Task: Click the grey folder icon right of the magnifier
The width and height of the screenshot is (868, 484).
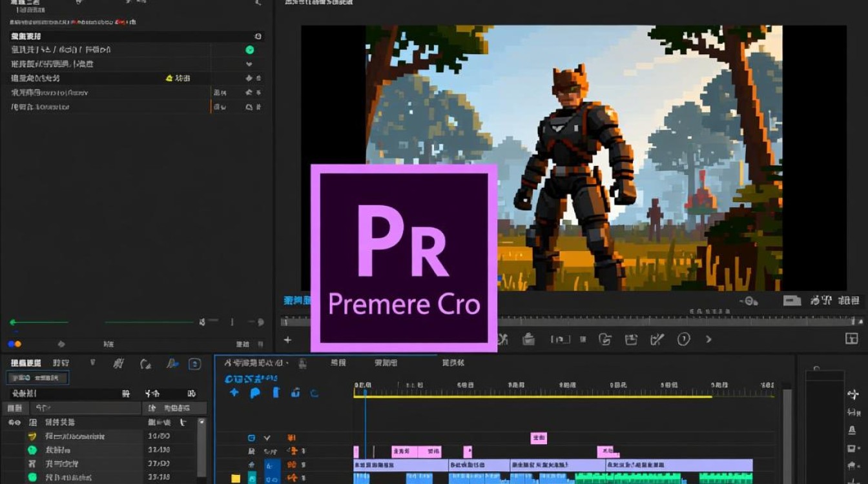Action: point(792,301)
